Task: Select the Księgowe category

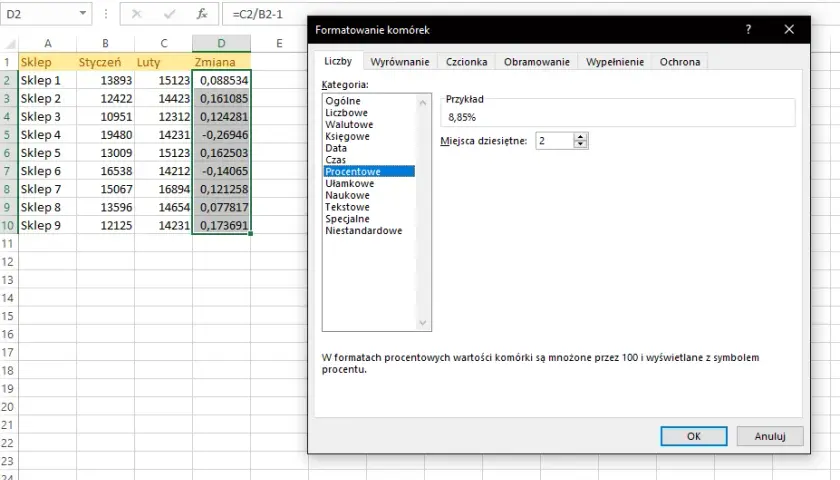Action: [x=369, y=136]
